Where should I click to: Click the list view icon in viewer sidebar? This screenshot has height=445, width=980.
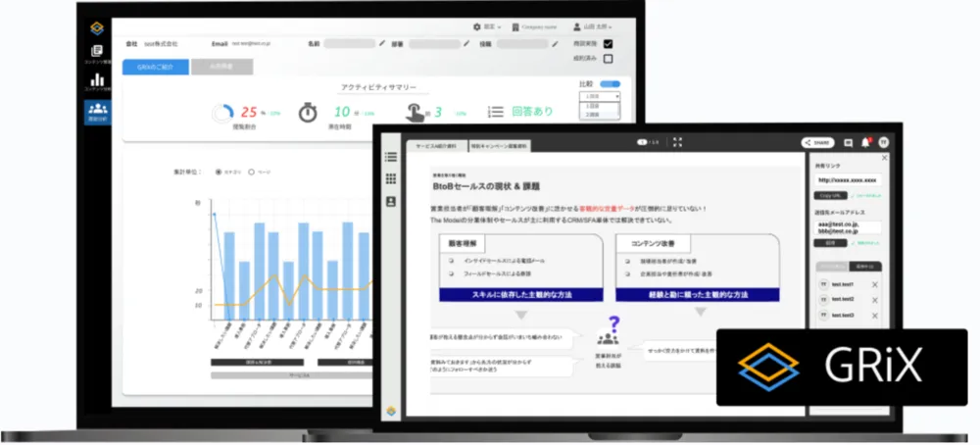(391, 157)
